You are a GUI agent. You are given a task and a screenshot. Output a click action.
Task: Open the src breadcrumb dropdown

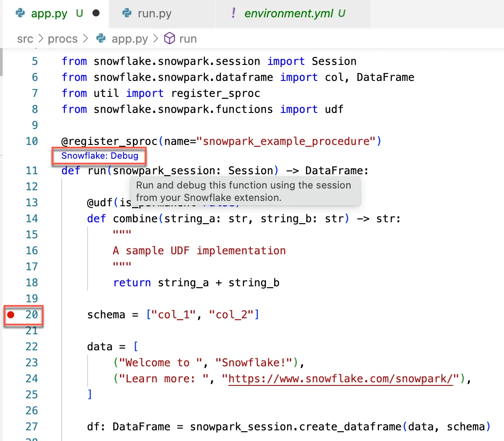point(25,39)
